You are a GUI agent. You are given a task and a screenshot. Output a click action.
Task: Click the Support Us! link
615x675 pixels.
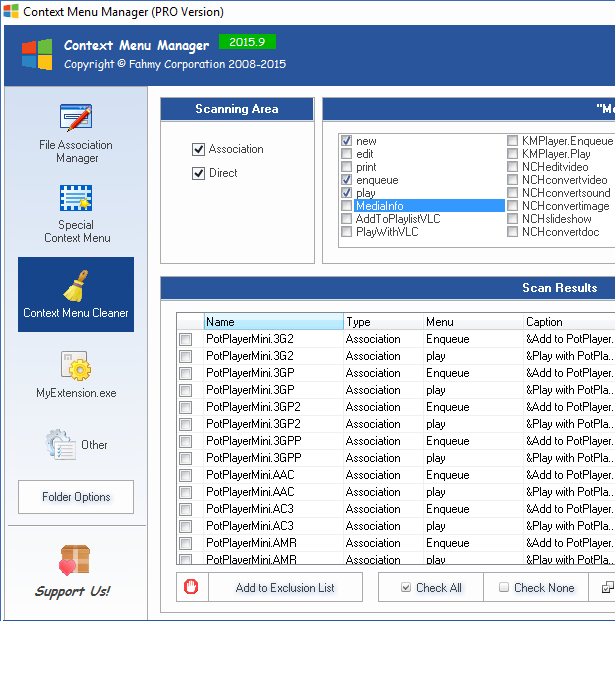pyautogui.click(x=72, y=591)
